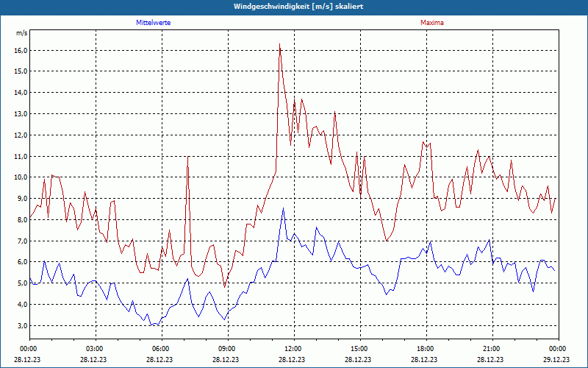
Task: Click the Mittelwerte legend label
Action: coord(153,23)
